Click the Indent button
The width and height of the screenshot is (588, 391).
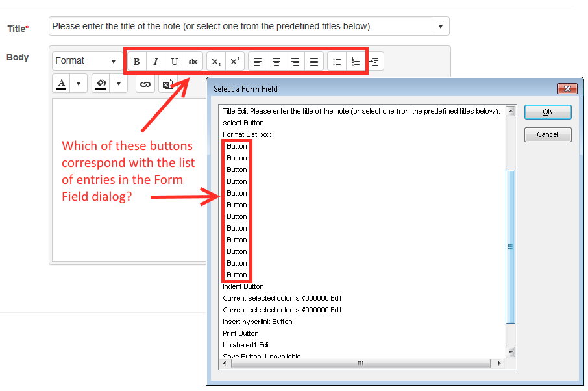point(375,62)
